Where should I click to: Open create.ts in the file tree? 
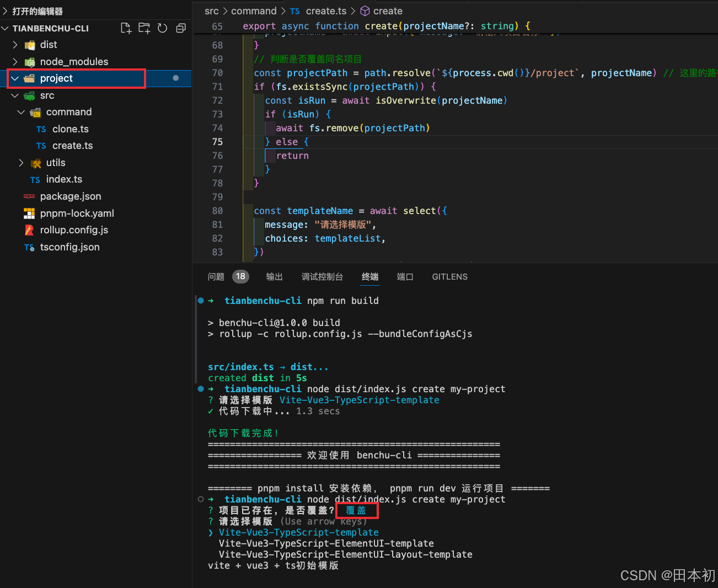coord(73,146)
